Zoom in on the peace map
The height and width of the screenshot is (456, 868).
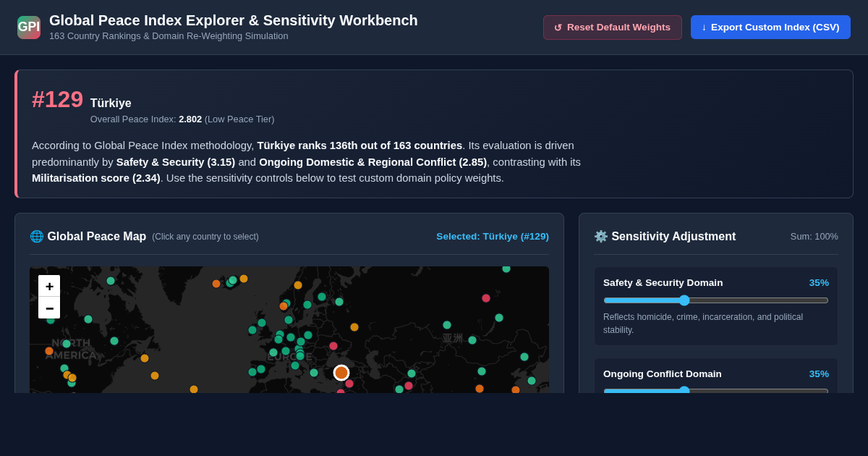click(49, 286)
